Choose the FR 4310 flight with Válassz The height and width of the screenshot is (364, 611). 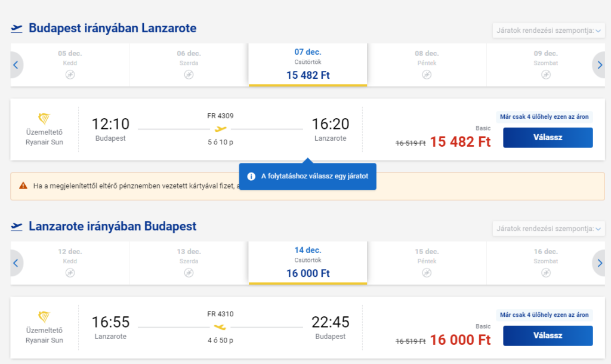(548, 335)
